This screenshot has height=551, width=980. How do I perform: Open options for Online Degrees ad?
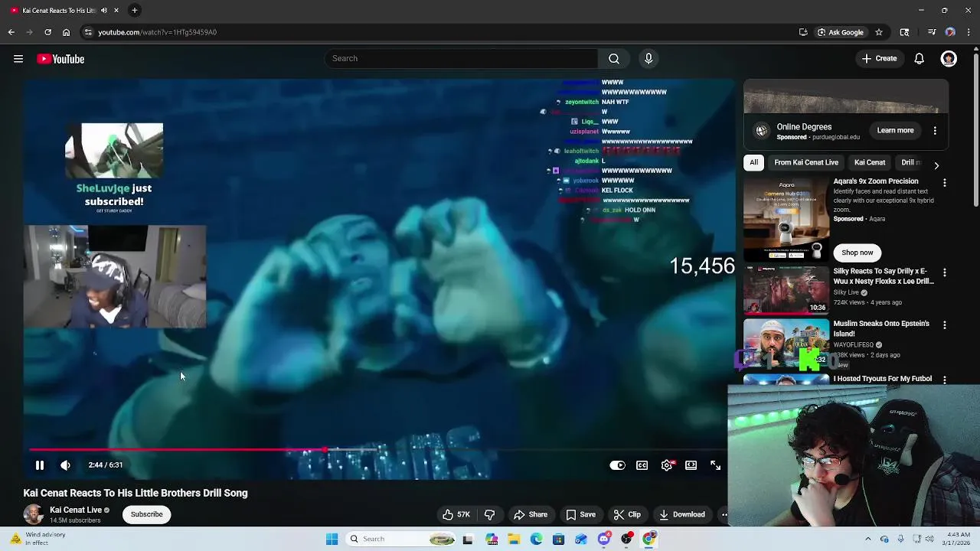935,131
